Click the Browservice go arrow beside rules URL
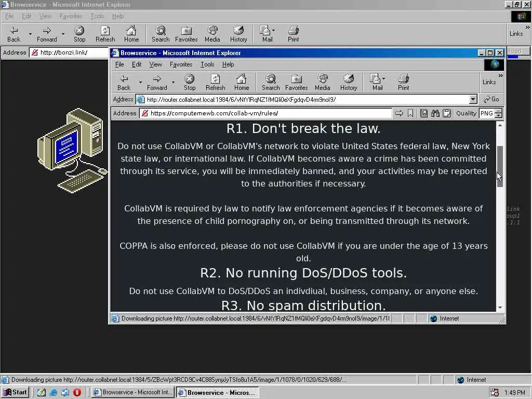 [x=399, y=113]
